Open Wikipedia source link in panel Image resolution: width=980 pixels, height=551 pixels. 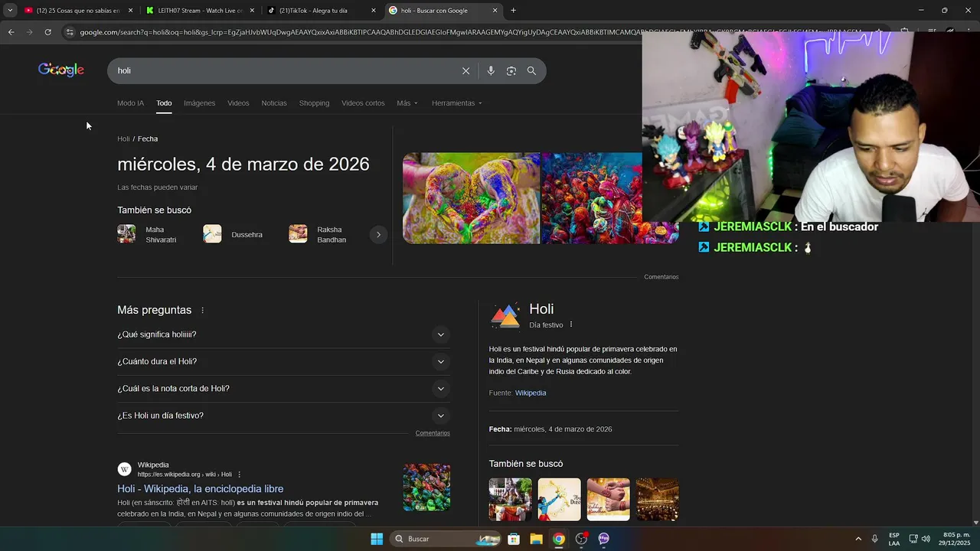[x=531, y=393]
